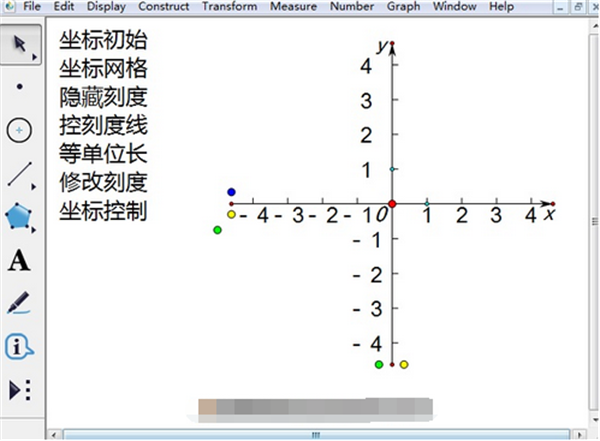Screen dimensions: 600x441
Task: Expand the Custom tools menu
Action: 19,389
